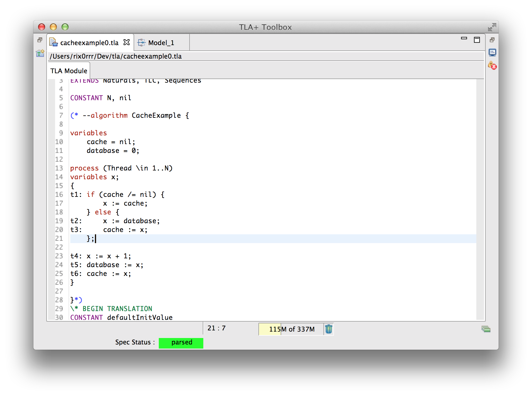This screenshot has height=396, width=532.
Task: Click the green stacked windows icon bottom right
Action: [x=486, y=329]
